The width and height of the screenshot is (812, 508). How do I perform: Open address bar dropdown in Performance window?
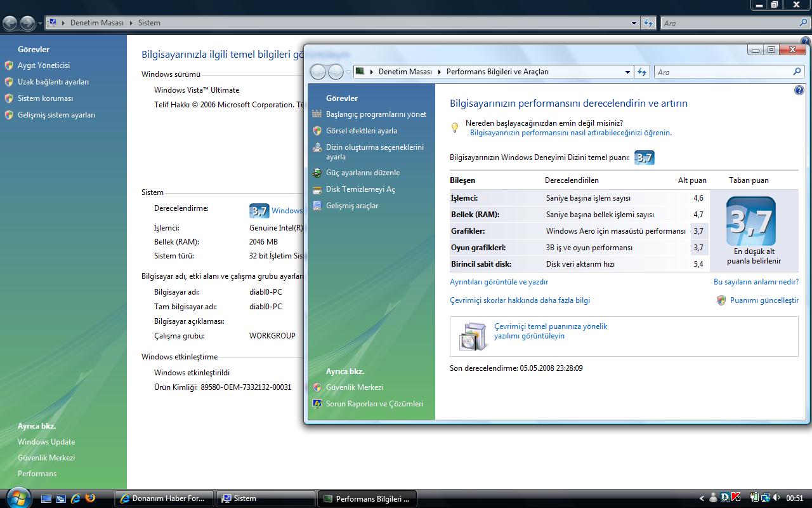click(627, 72)
